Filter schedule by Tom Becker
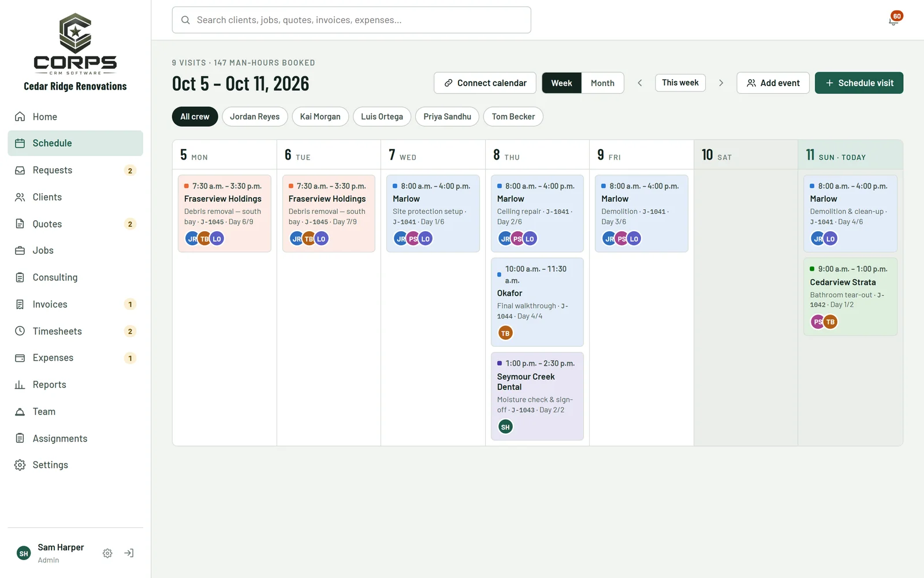Screen dimensions: 924x578 tap(513, 117)
